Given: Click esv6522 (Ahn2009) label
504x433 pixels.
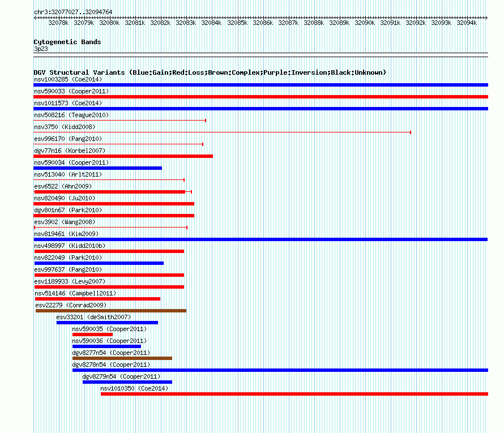Looking at the screenshot, I should click(63, 186).
